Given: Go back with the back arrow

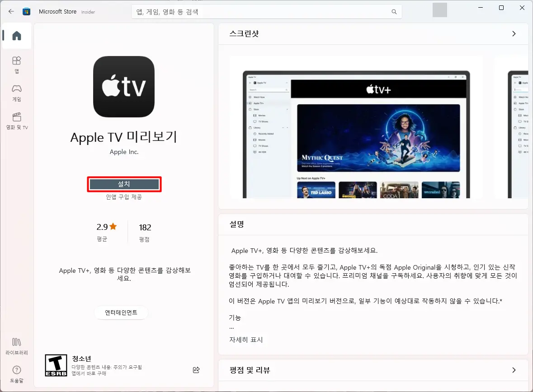Looking at the screenshot, I should 11,12.
